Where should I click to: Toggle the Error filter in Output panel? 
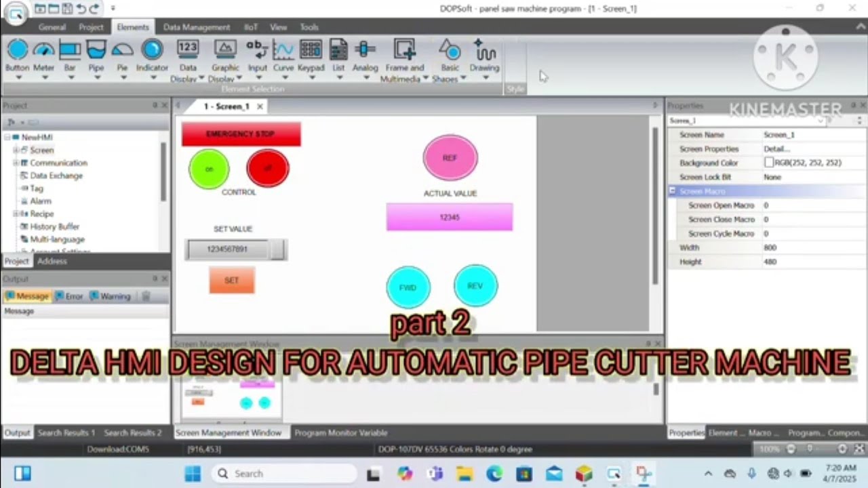pyautogui.click(x=69, y=296)
